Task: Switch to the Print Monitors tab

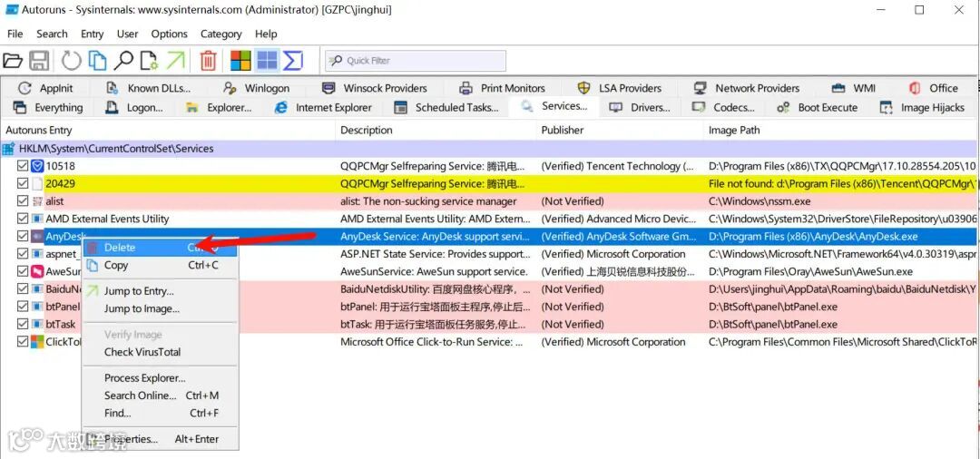Action: 503,88
